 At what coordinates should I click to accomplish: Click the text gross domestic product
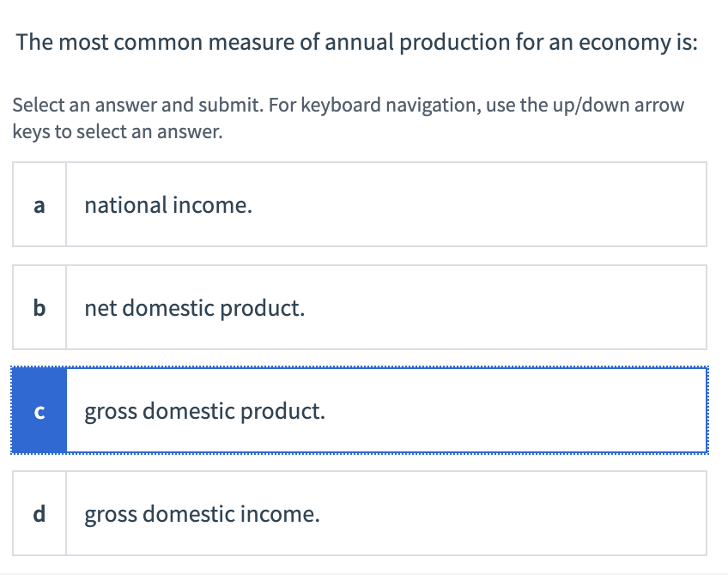coord(203,410)
